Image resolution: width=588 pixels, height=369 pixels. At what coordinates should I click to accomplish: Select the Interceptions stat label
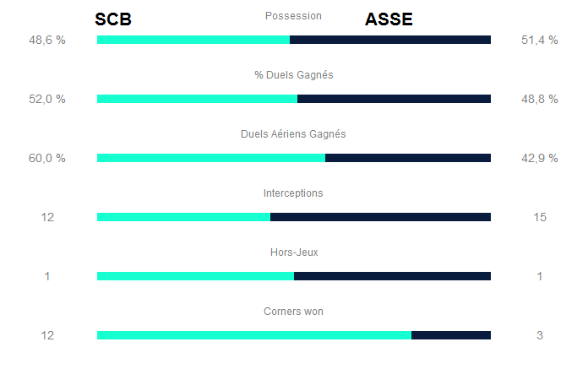[x=293, y=193]
